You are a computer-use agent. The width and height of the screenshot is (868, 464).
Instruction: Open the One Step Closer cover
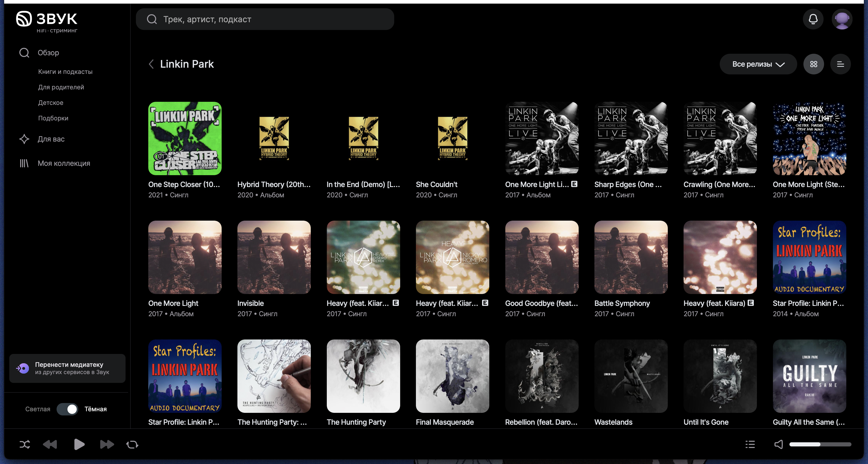pos(185,138)
